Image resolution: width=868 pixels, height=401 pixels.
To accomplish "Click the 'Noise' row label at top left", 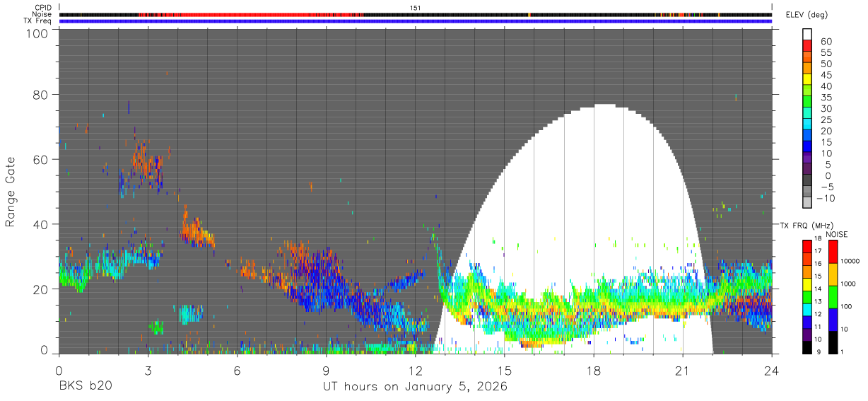I will click(x=42, y=14).
